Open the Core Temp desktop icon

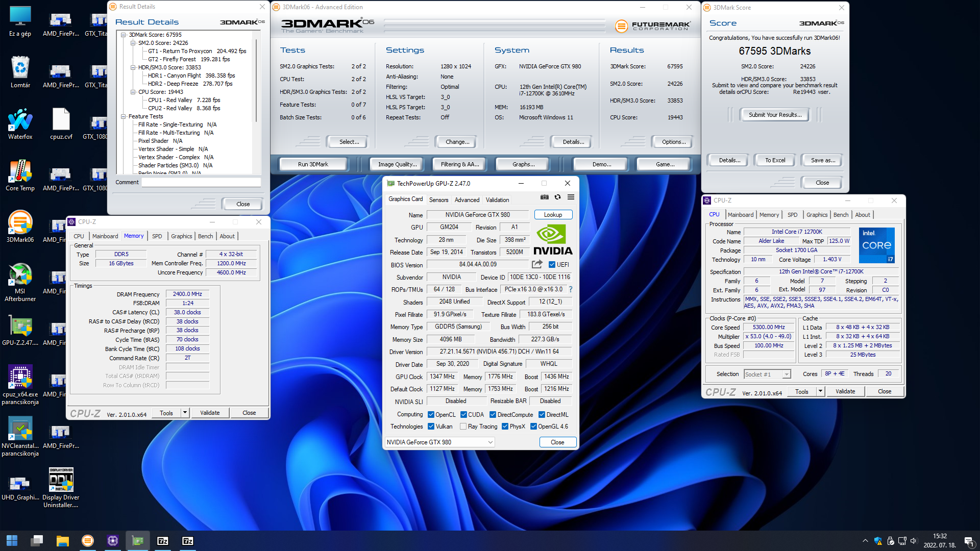coord(20,175)
